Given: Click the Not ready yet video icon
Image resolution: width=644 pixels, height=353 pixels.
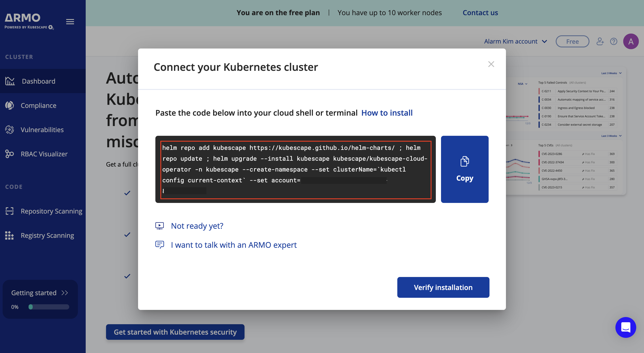Looking at the screenshot, I should pos(159,226).
